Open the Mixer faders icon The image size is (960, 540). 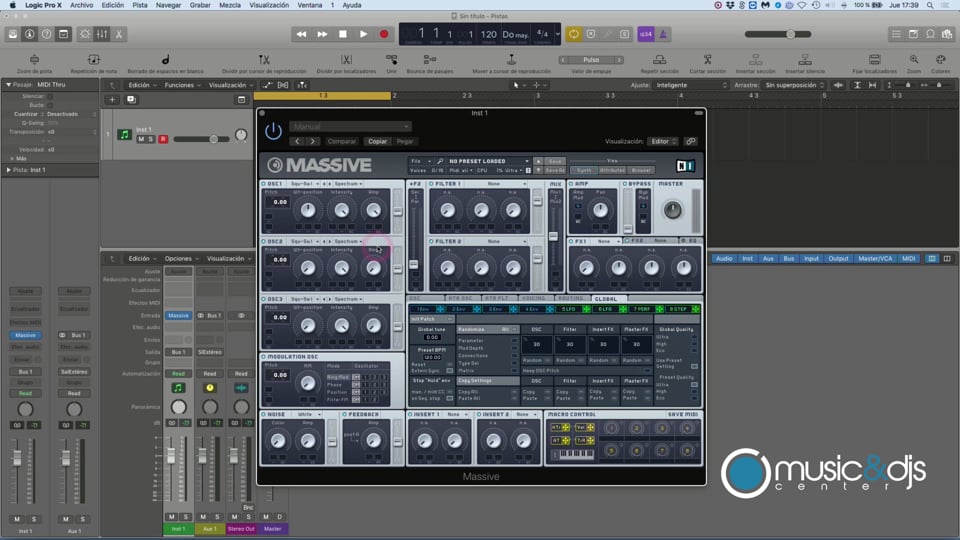102,34
